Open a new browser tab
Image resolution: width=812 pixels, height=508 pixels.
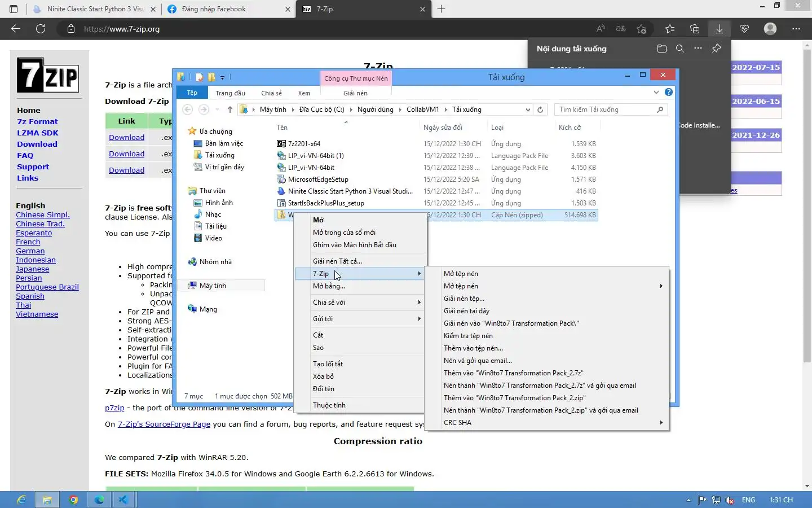pyautogui.click(x=441, y=9)
